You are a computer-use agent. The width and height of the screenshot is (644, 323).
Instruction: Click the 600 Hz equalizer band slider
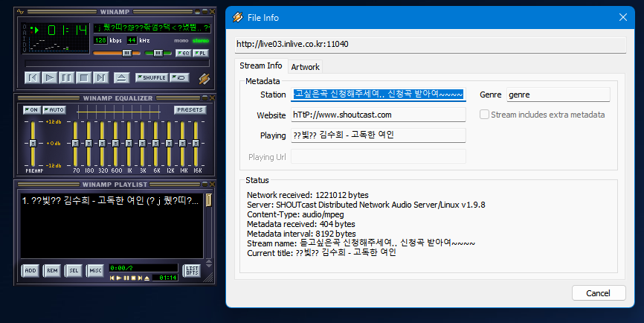tap(116, 144)
